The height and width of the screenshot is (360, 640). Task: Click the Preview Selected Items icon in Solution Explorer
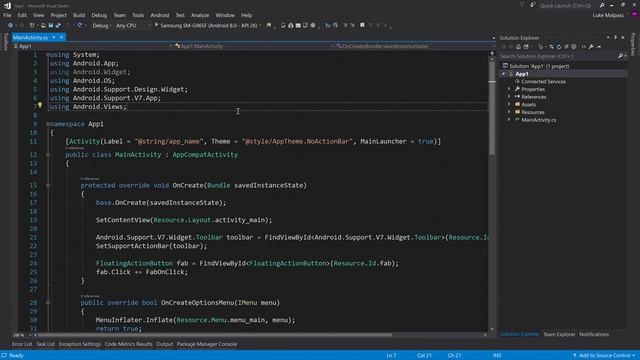[x=599, y=47]
